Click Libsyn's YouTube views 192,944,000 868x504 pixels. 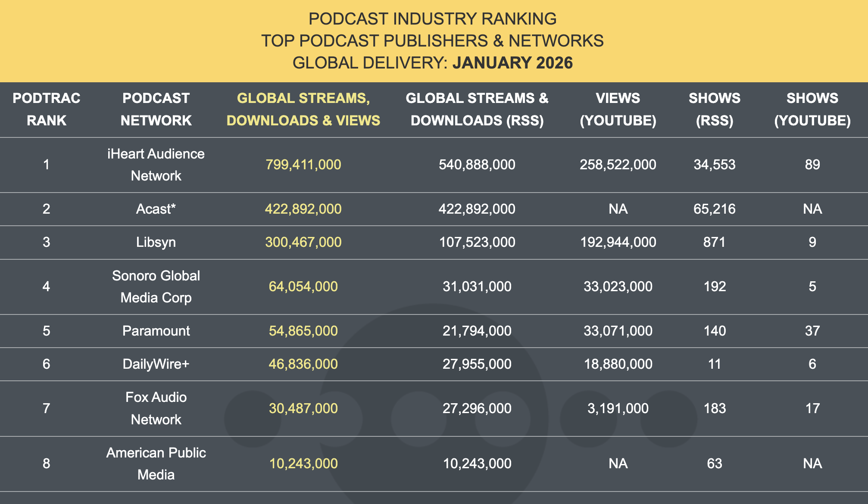tap(618, 242)
